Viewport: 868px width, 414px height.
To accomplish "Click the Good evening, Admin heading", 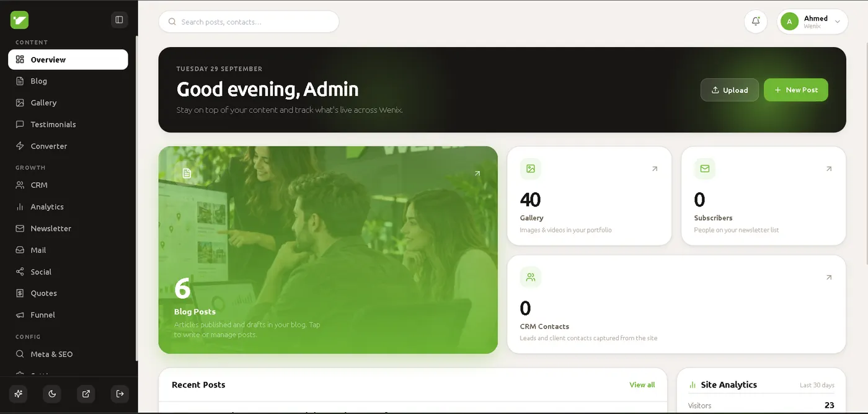I will tap(268, 89).
